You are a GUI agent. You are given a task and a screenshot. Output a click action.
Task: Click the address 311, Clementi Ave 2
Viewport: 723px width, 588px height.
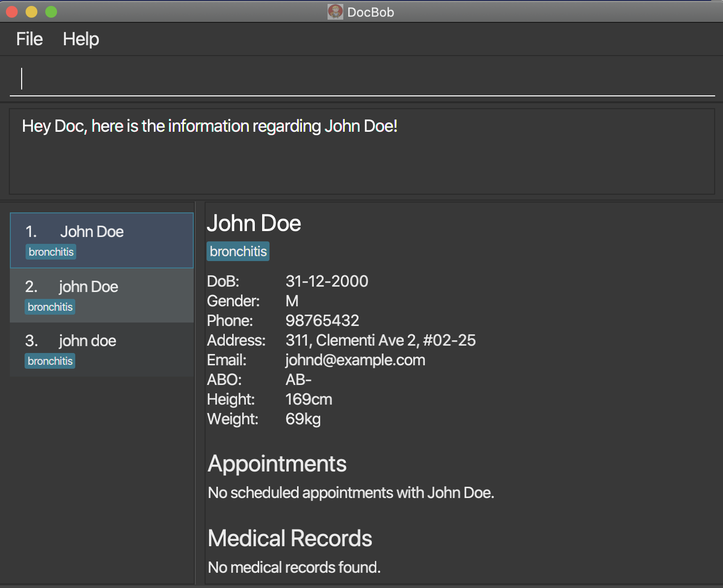point(381,340)
